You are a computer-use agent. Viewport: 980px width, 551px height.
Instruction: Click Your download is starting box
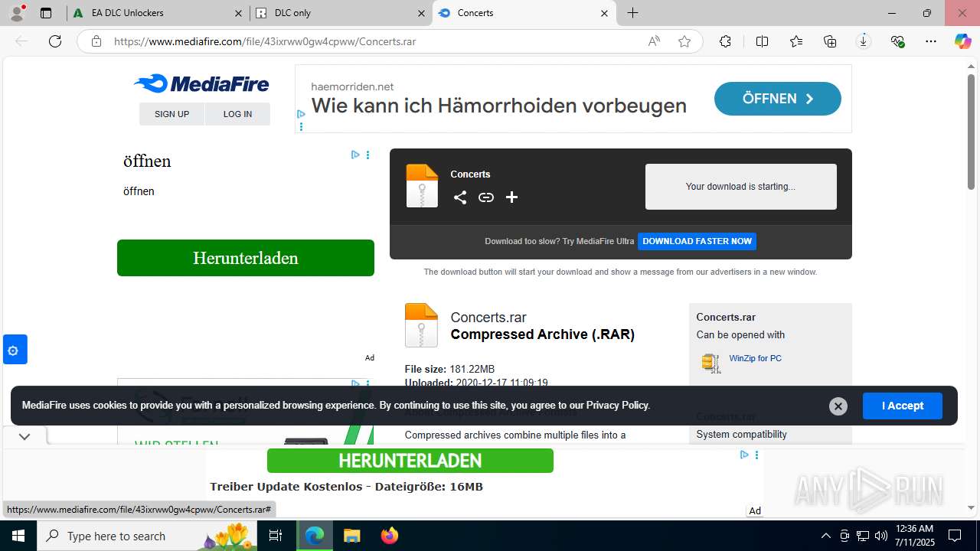[x=740, y=187]
